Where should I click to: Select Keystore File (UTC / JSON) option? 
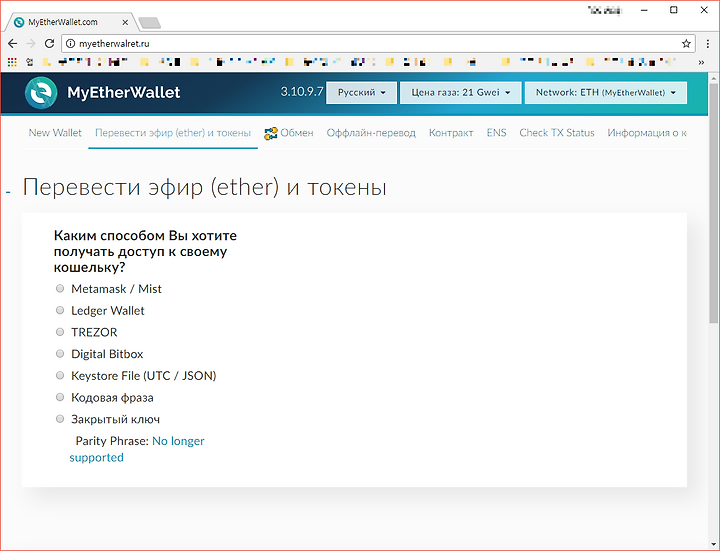60,376
